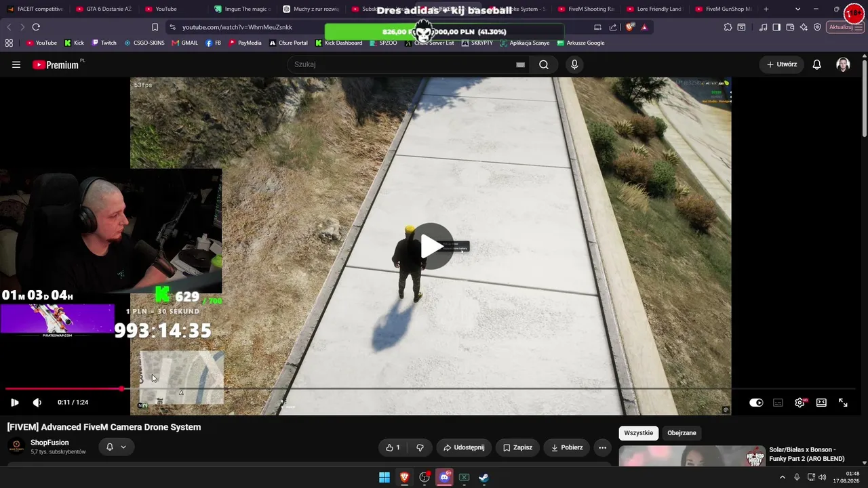Screen dimensions: 868x488
Task: Click the search magnifier button
Action: [544, 64]
